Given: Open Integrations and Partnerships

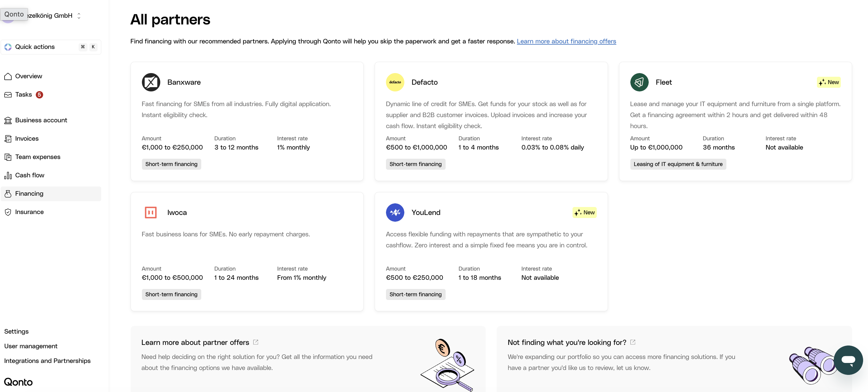Looking at the screenshot, I should (x=47, y=361).
